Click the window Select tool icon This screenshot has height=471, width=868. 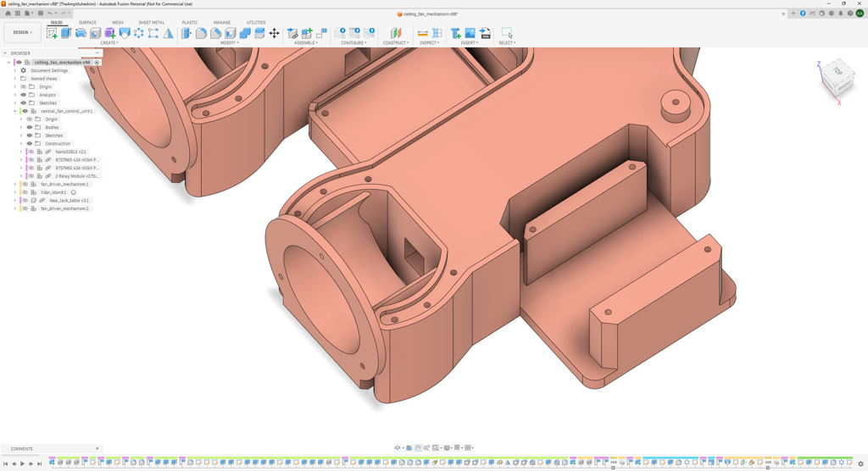coord(507,33)
